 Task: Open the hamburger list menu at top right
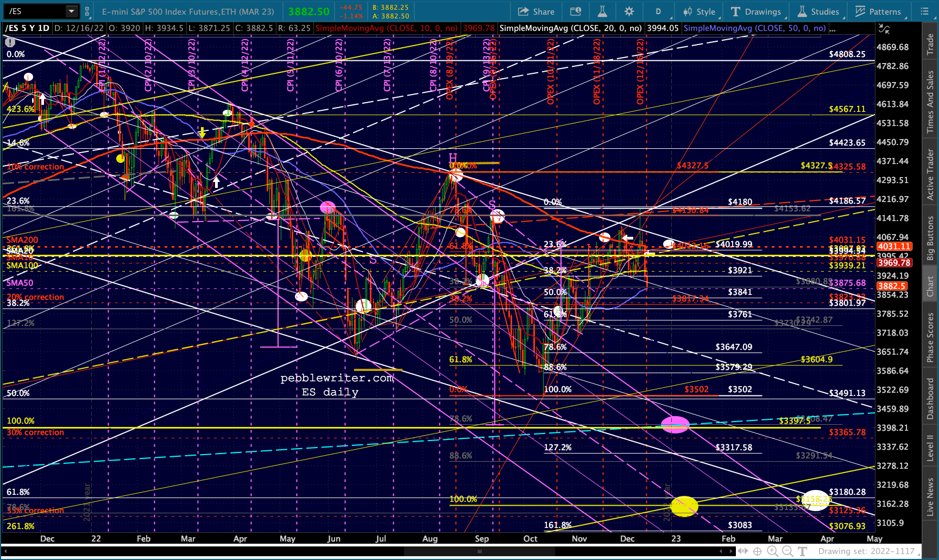(x=925, y=11)
